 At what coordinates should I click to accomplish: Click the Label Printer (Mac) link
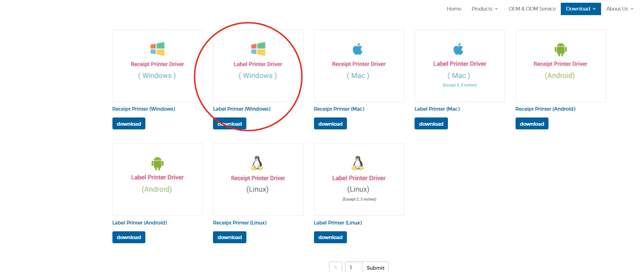(437, 109)
